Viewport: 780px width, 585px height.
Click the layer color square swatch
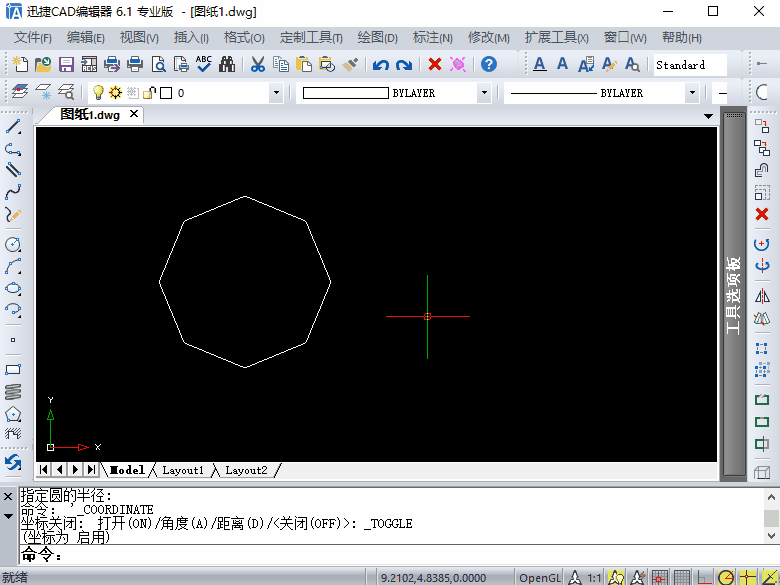pos(166,93)
